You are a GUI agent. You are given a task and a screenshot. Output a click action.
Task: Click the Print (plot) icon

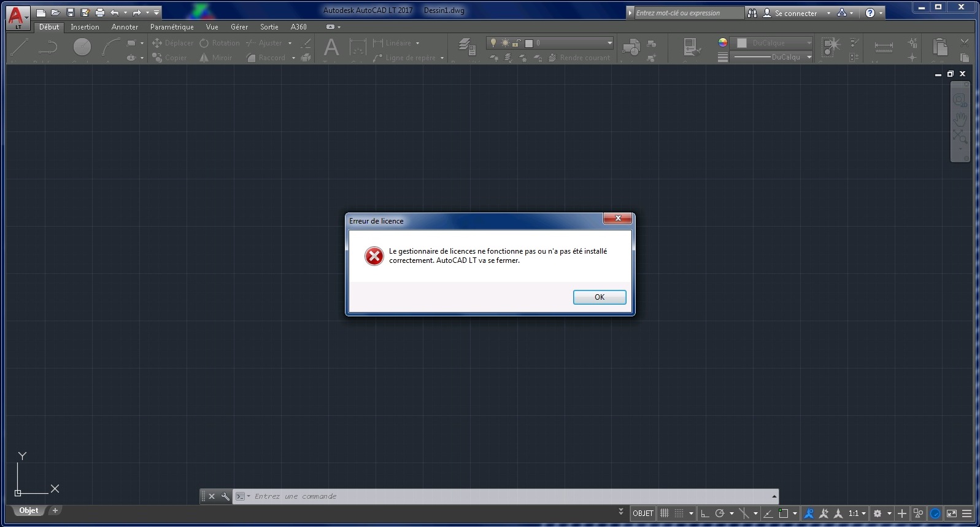(100, 12)
